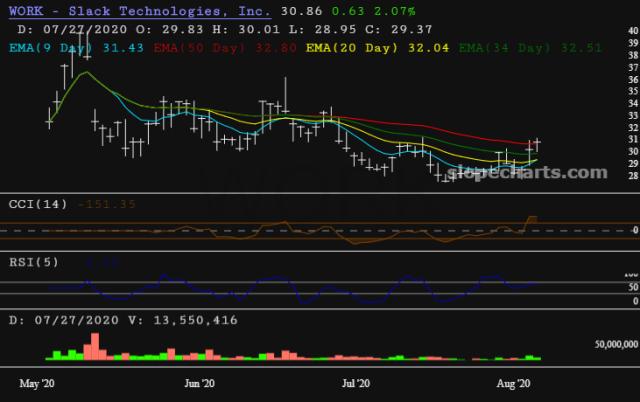The height and width of the screenshot is (402, 640).
Task: Select the EMA(50 Day) red legend label
Action: pos(225,48)
